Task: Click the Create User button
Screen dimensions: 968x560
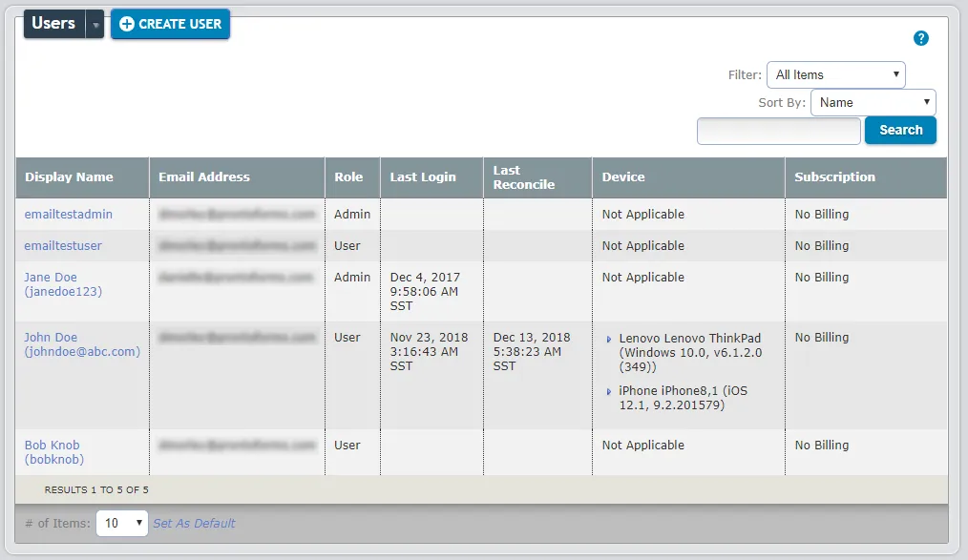Action: tap(170, 24)
